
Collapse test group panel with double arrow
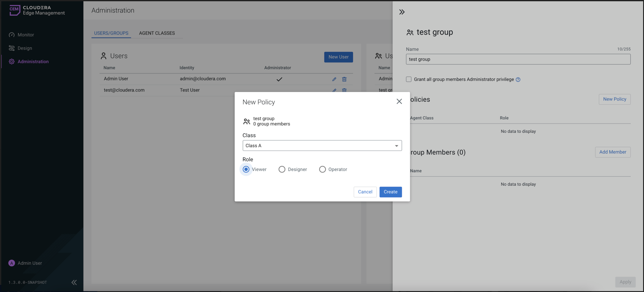[x=402, y=12]
